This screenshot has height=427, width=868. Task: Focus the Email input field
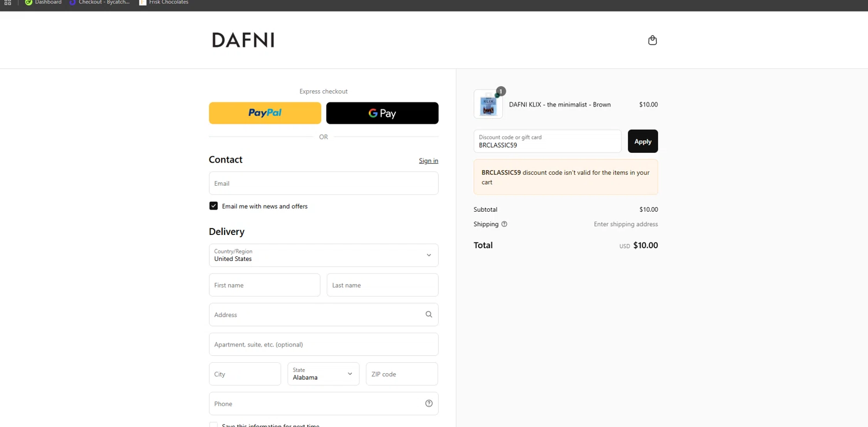(323, 183)
